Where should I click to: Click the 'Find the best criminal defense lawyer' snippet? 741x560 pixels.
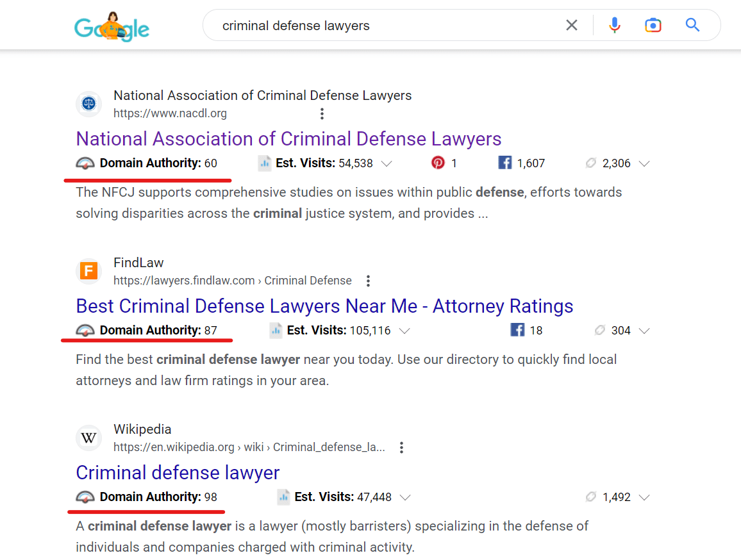click(346, 370)
